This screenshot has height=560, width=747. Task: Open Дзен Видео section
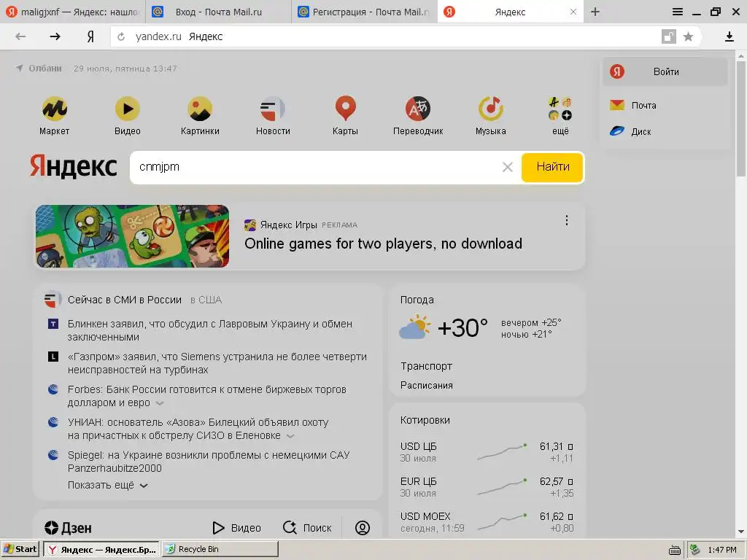click(237, 528)
